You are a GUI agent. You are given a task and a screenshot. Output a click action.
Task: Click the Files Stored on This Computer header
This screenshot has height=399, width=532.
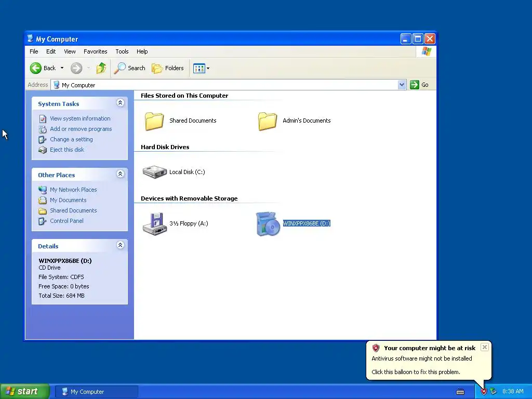(x=184, y=96)
